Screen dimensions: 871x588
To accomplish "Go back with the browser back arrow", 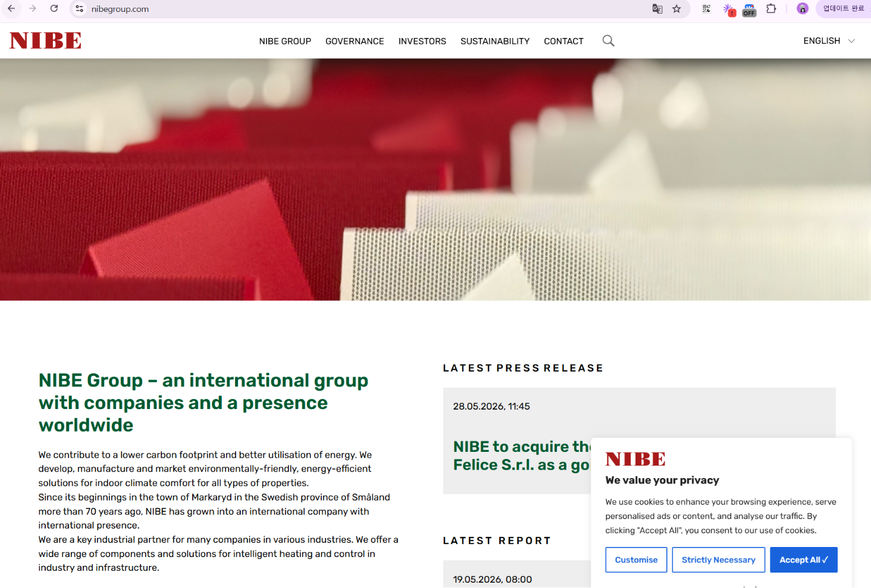I will [11, 9].
